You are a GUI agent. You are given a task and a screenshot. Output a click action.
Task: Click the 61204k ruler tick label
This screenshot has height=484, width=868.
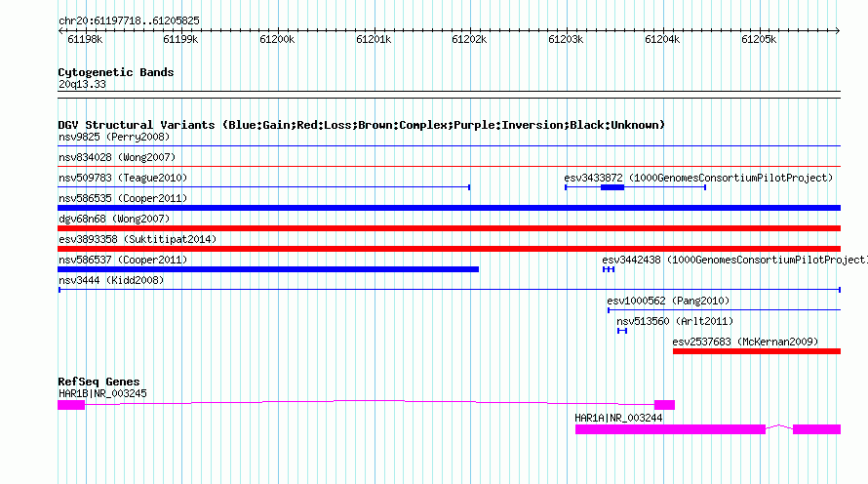(662, 39)
